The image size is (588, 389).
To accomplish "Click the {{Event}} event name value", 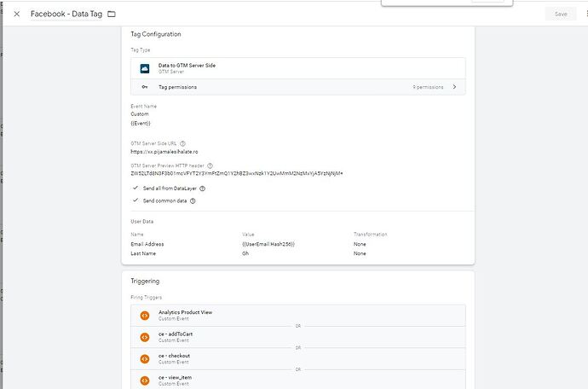I will [x=141, y=123].
